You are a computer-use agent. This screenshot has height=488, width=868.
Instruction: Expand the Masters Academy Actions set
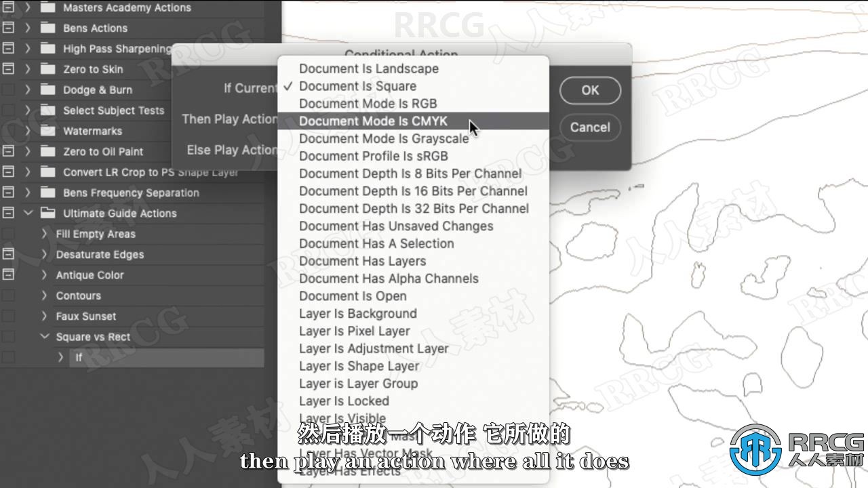[28, 8]
